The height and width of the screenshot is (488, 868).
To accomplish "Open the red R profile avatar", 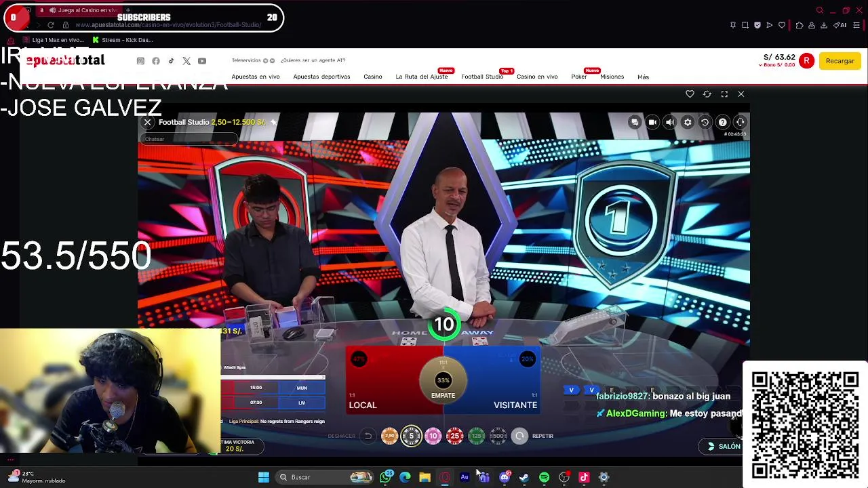I will tap(806, 61).
